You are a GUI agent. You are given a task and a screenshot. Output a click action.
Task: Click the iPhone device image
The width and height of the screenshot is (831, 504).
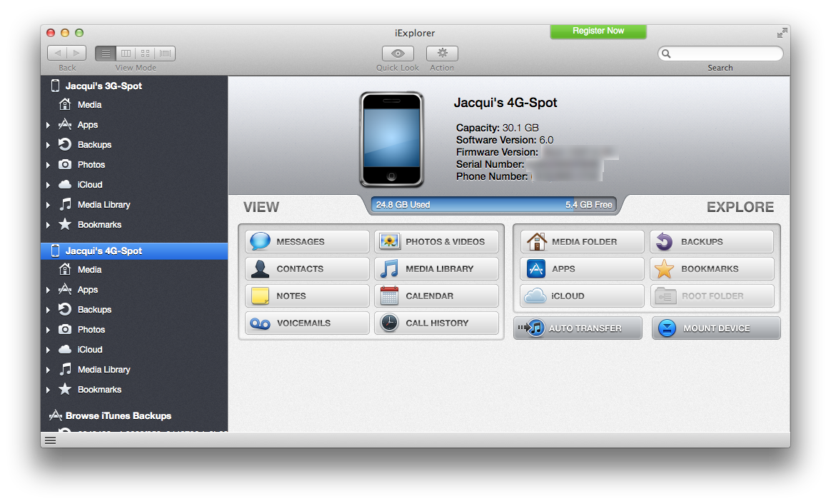[x=392, y=139]
